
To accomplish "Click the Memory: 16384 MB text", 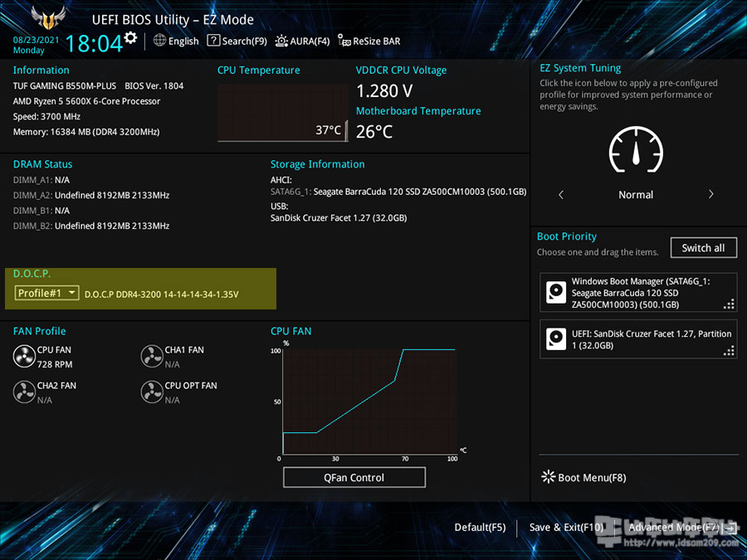I will click(86, 132).
